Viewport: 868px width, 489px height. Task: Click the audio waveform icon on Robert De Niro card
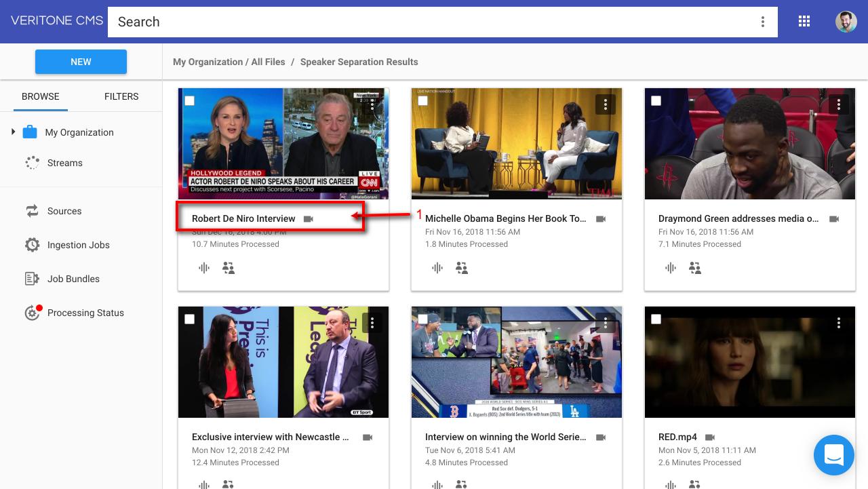click(204, 269)
